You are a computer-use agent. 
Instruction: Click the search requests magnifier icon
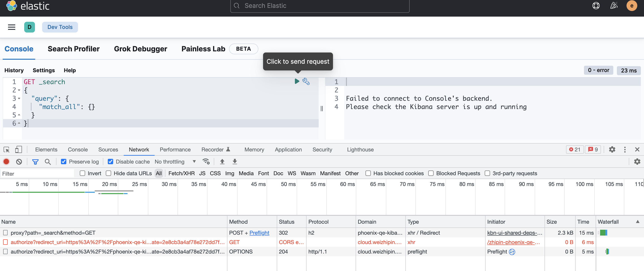(48, 161)
